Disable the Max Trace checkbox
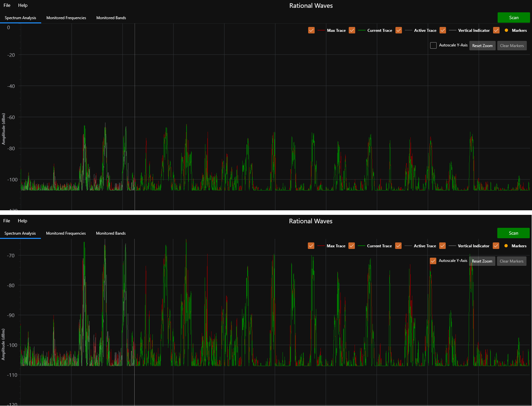This screenshot has height=406, width=532. tap(311, 30)
